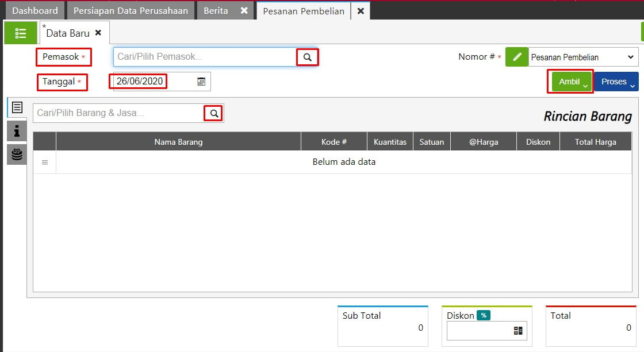The image size is (644, 352).
Task: Click the Diskon column header
Action: [x=538, y=142]
